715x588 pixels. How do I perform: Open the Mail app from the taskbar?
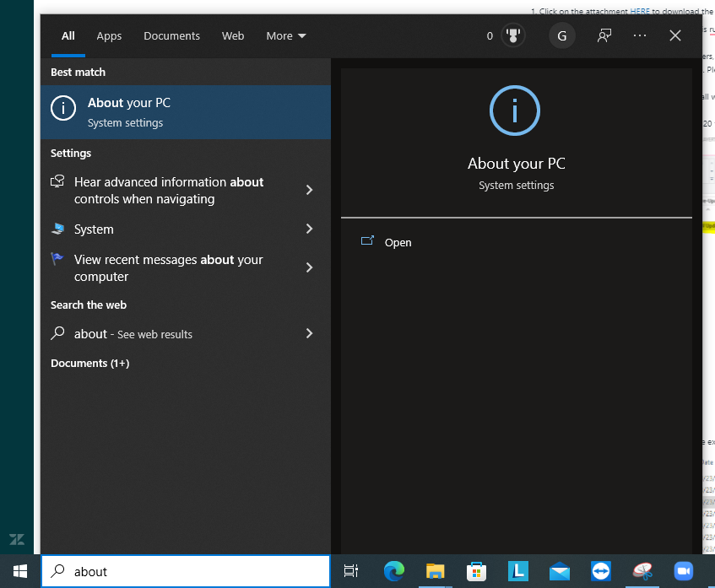coord(559,571)
